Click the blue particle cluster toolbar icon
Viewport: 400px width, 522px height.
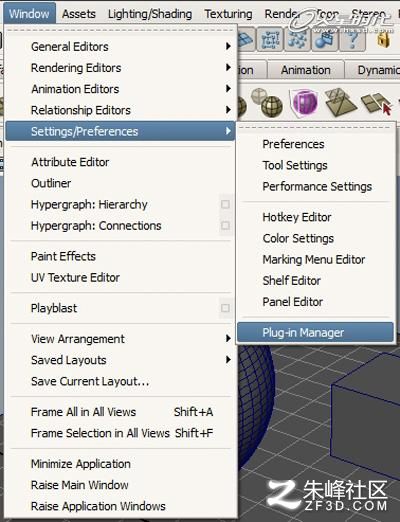(x=298, y=40)
